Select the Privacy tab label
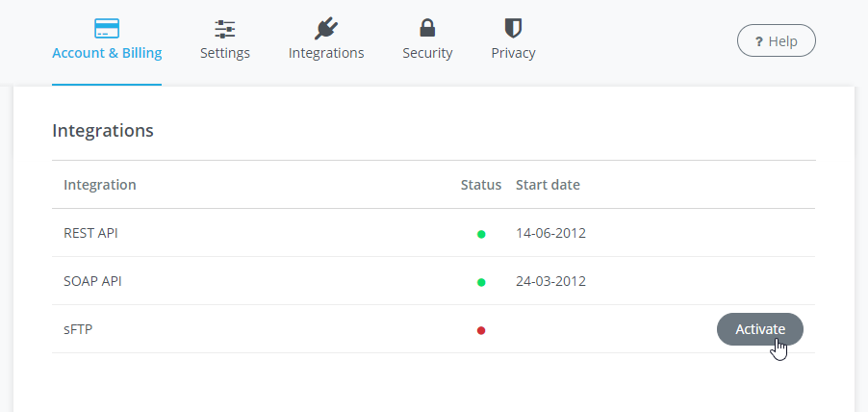Viewport: 868px width, 412px height. point(513,53)
